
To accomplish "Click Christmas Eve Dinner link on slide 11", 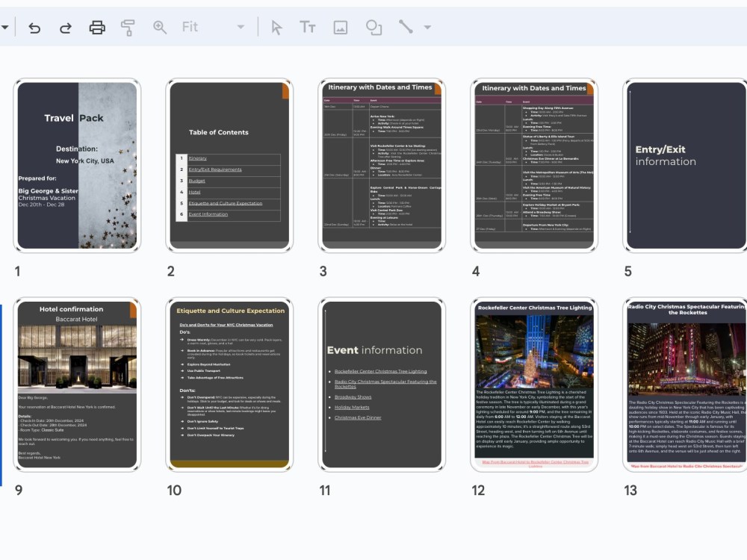I will click(x=358, y=417).
